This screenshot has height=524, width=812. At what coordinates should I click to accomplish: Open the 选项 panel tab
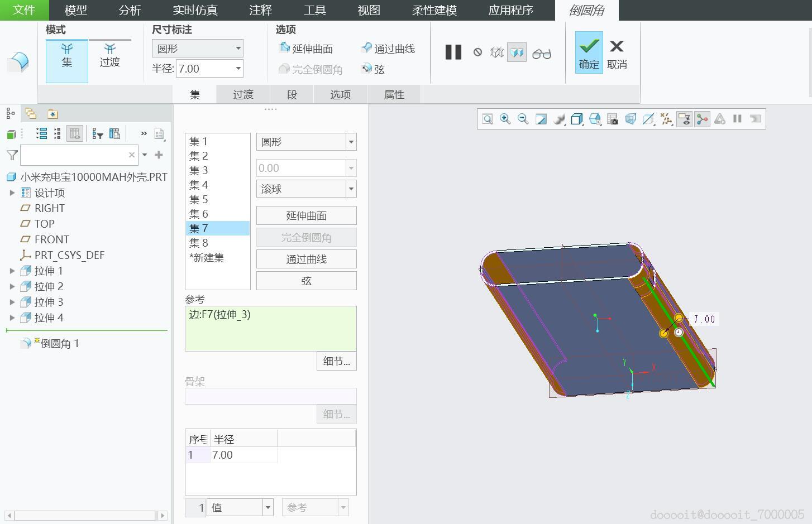pos(340,94)
